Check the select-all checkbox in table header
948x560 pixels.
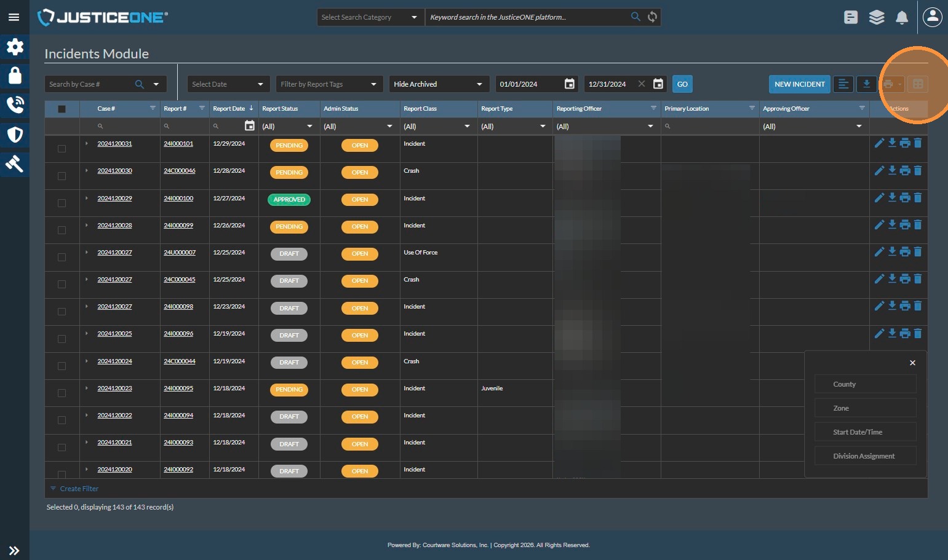click(x=62, y=109)
